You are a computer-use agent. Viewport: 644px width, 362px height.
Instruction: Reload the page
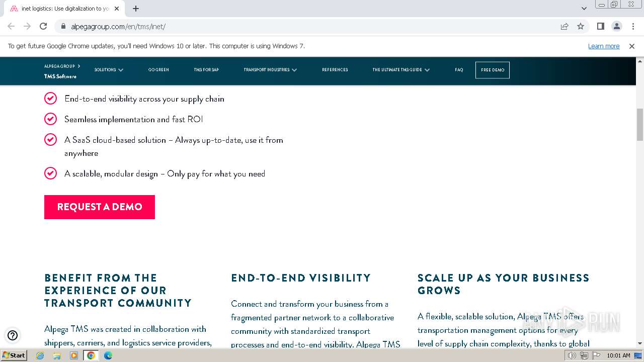(x=43, y=26)
